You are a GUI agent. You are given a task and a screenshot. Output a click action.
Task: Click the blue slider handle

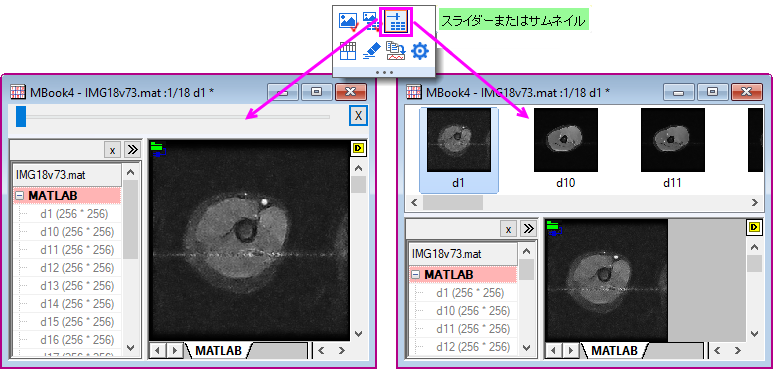[21, 117]
